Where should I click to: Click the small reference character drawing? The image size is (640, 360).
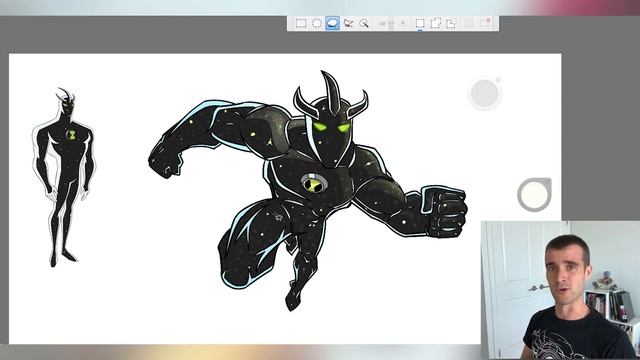coord(64,177)
